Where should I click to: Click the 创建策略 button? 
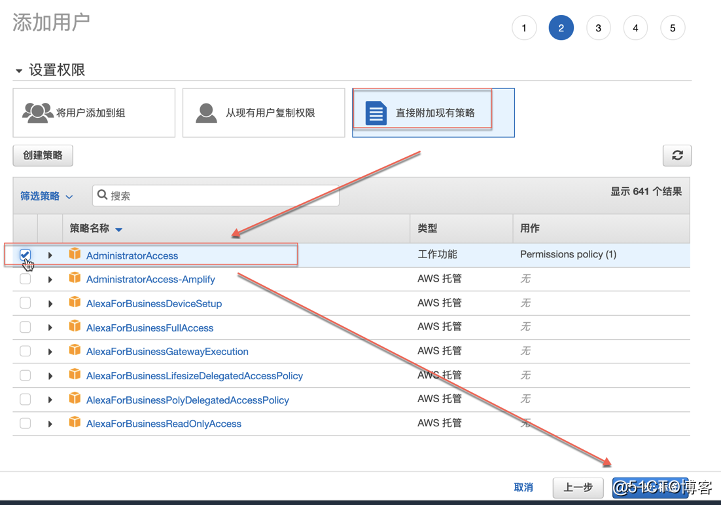43,156
